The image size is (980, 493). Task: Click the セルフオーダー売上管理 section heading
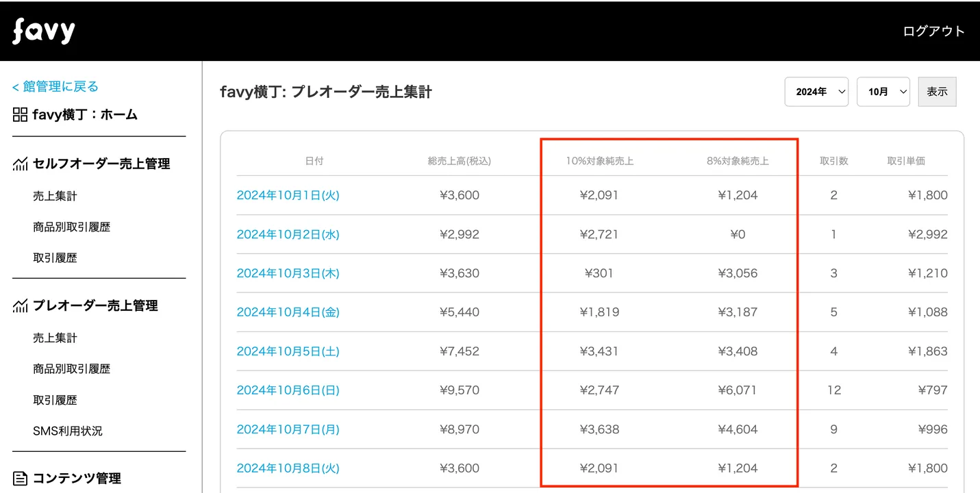point(101,164)
